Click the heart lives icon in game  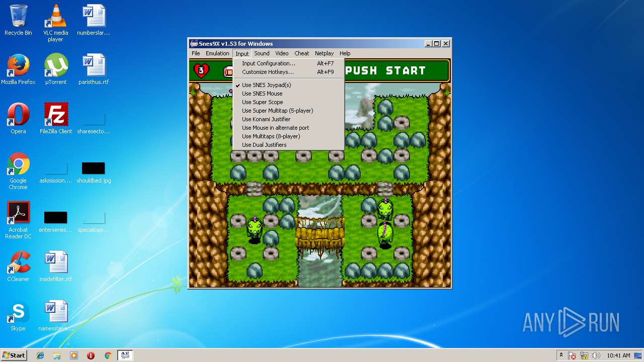coord(201,70)
